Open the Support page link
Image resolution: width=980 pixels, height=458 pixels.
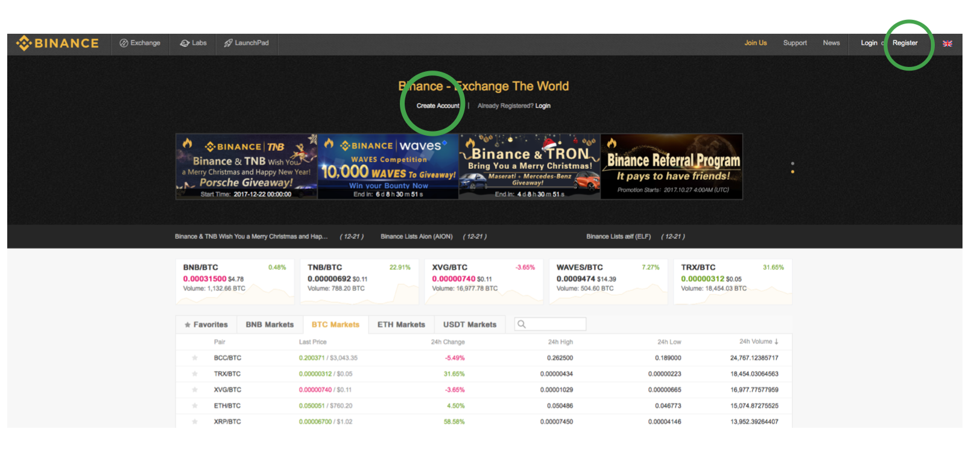pyautogui.click(x=795, y=43)
